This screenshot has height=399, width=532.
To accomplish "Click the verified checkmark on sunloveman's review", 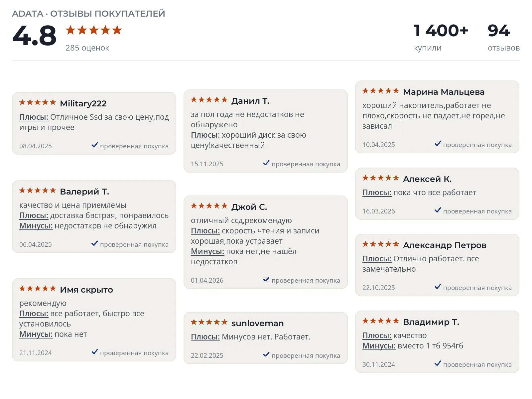I will tap(266, 354).
